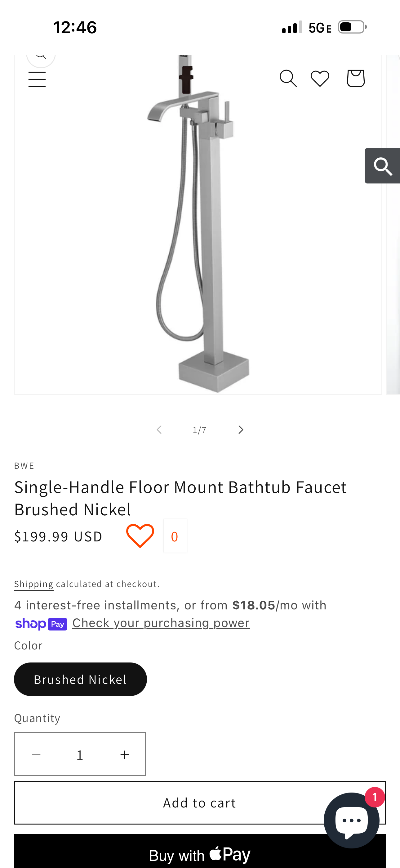400x868 pixels.
Task: Increase quantity with plus button
Action: 125,754
